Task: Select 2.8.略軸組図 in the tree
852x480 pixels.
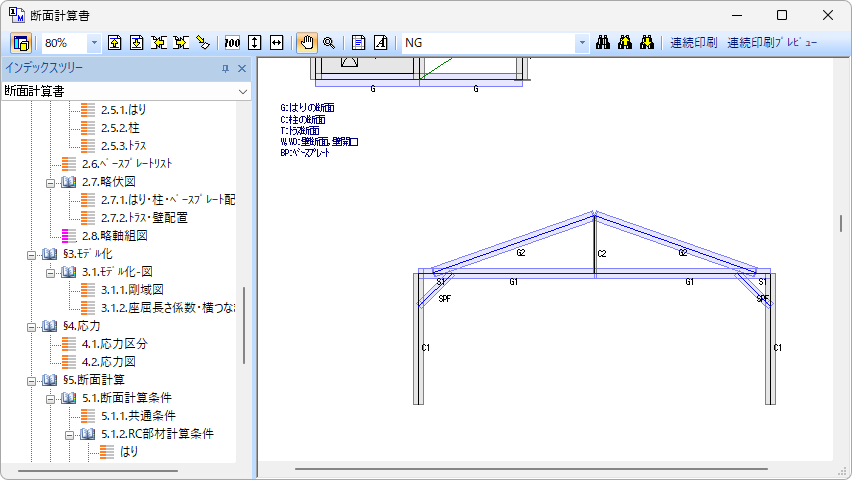Action: 114,236
